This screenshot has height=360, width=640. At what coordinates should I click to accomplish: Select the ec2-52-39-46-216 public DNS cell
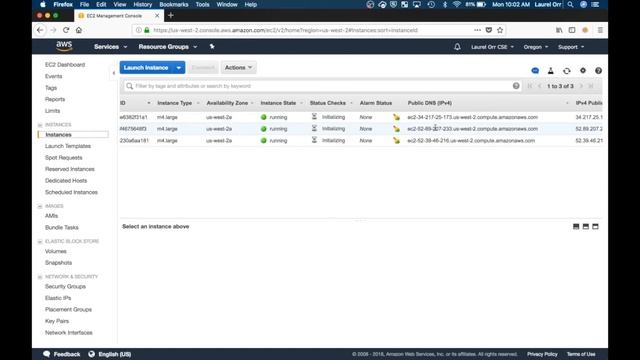point(471,140)
